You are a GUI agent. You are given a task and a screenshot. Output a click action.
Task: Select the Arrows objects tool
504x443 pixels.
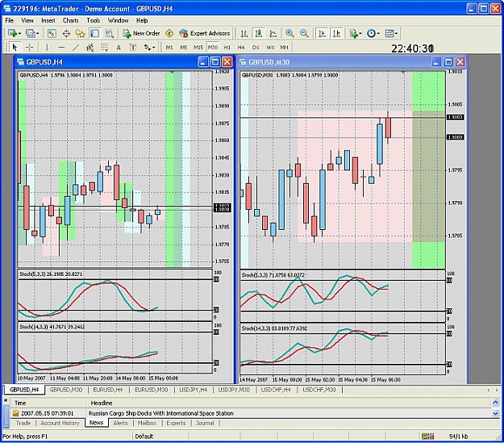pos(148,48)
